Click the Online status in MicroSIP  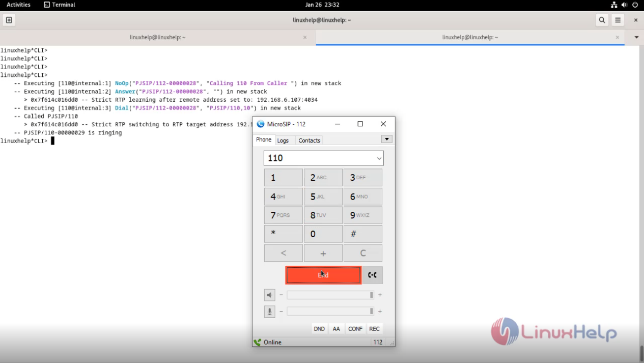pyautogui.click(x=272, y=342)
